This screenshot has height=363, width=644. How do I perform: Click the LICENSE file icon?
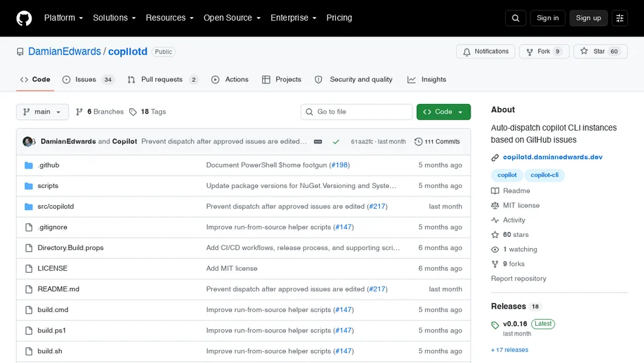click(x=29, y=269)
